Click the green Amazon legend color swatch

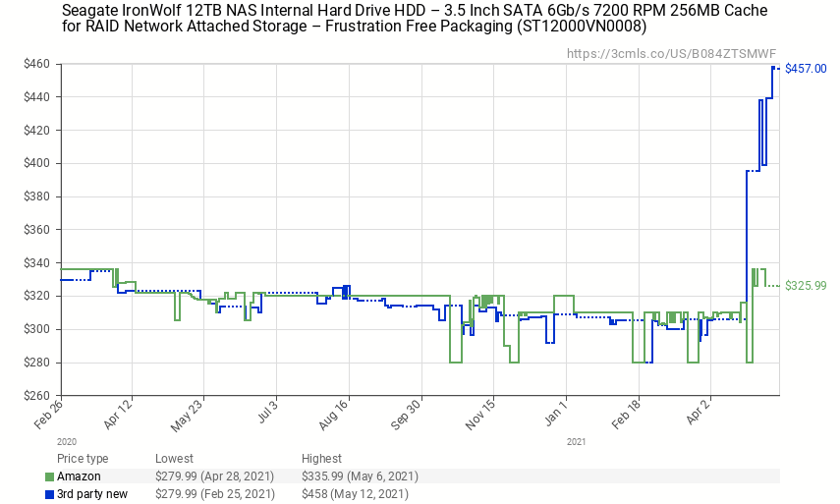(50, 476)
